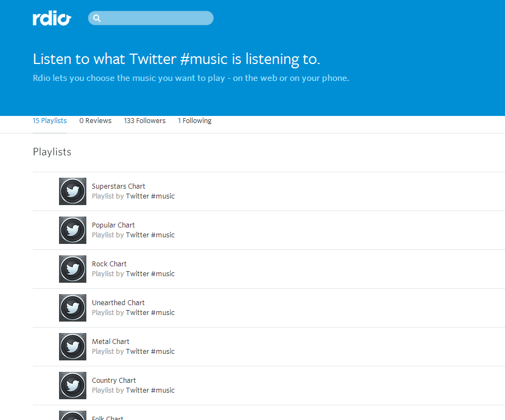Click Twitter #music author under Rock Chart

(x=150, y=273)
